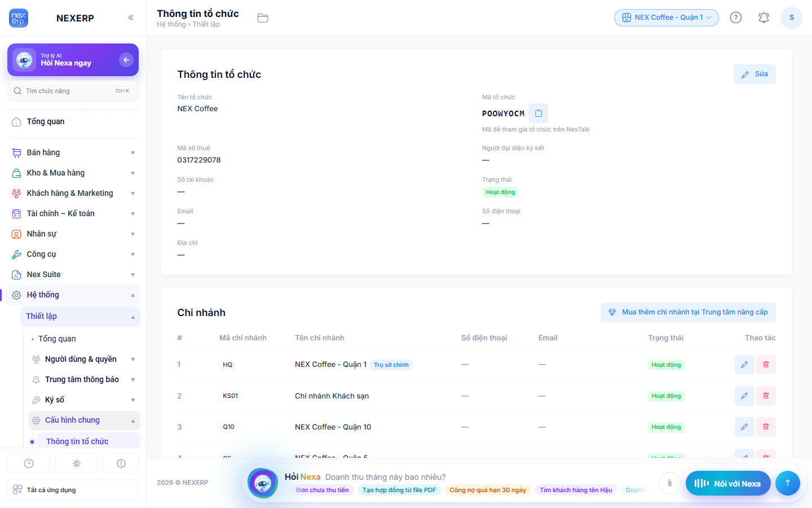Image resolution: width=812 pixels, height=508 pixels.
Task: Delete the HQ branch row
Action: tap(766, 365)
